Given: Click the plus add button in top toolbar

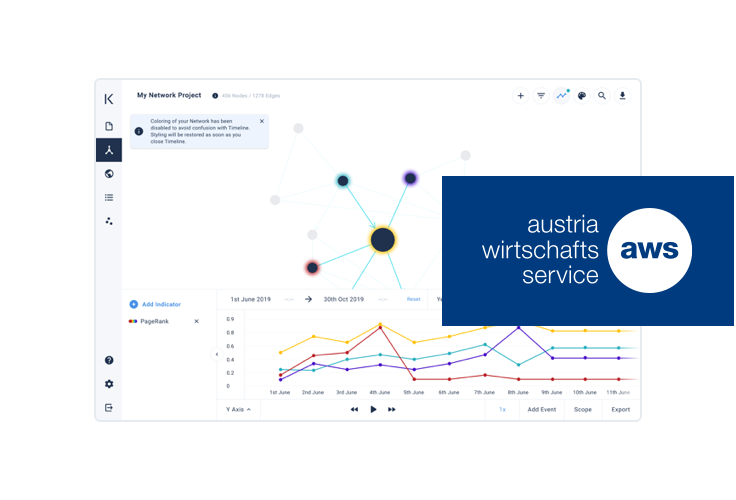Looking at the screenshot, I should 521,96.
